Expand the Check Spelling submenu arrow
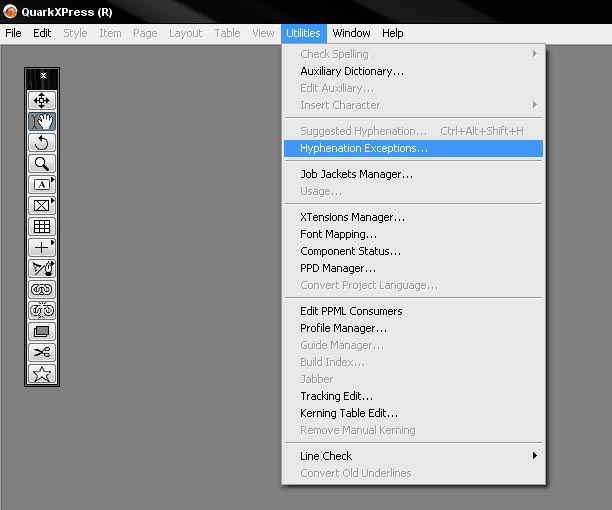612x510 pixels. pos(535,54)
